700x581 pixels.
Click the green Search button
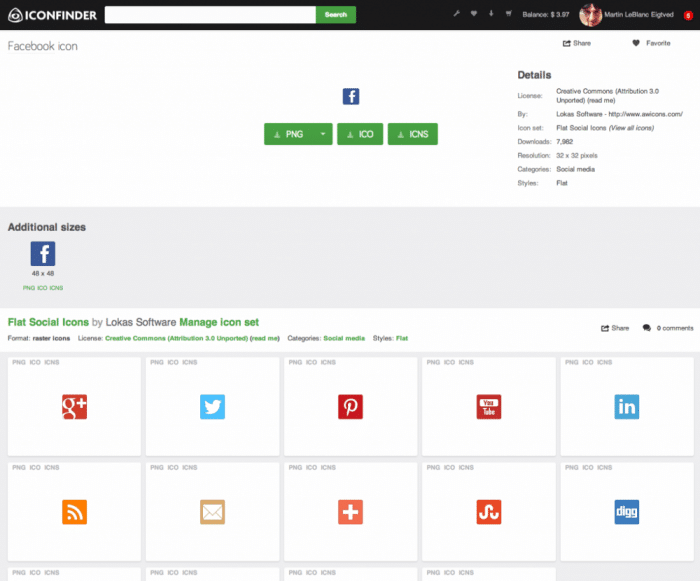[x=336, y=15]
